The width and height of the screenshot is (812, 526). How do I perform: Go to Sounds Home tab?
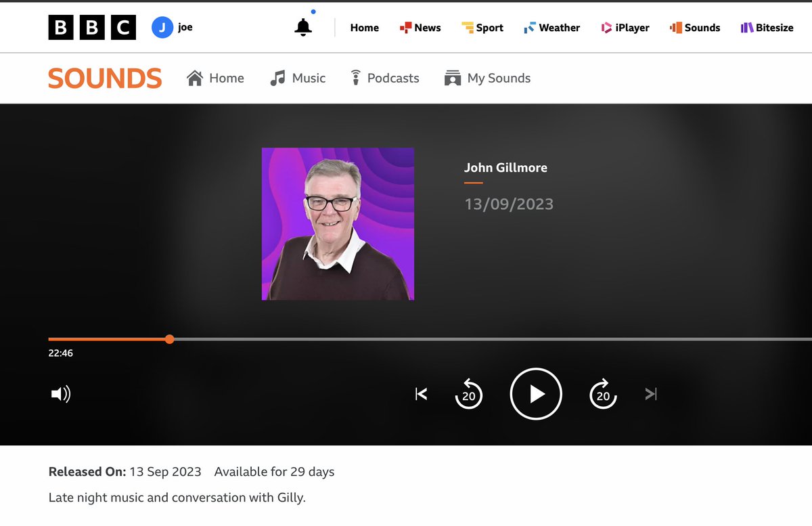tap(215, 79)
